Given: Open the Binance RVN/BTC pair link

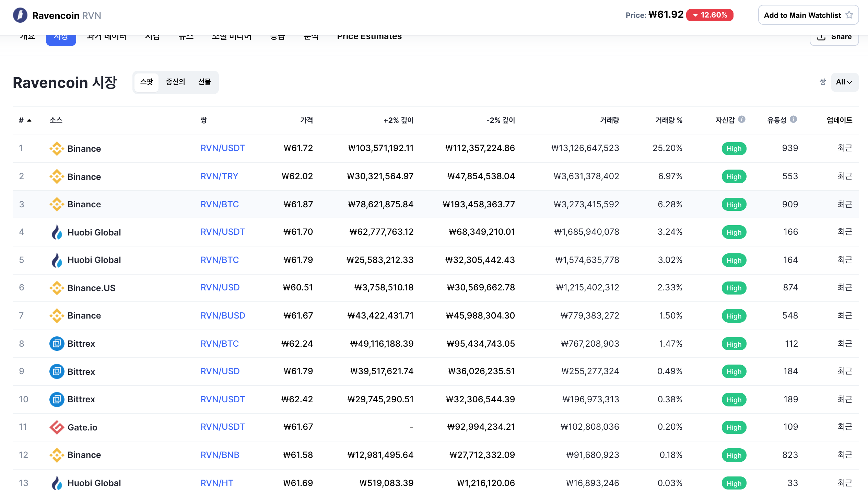Looking at the screenshot, I should [x=220, y=204].
